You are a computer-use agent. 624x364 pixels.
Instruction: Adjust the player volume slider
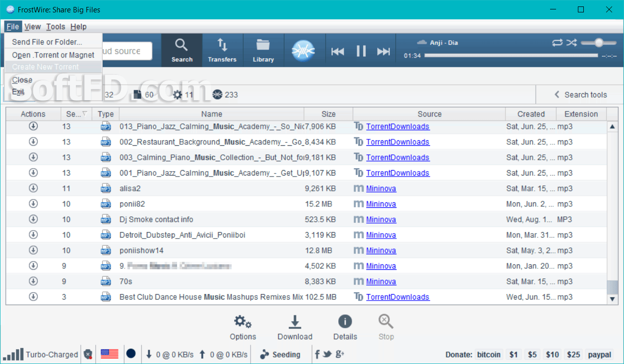[598, 43]
